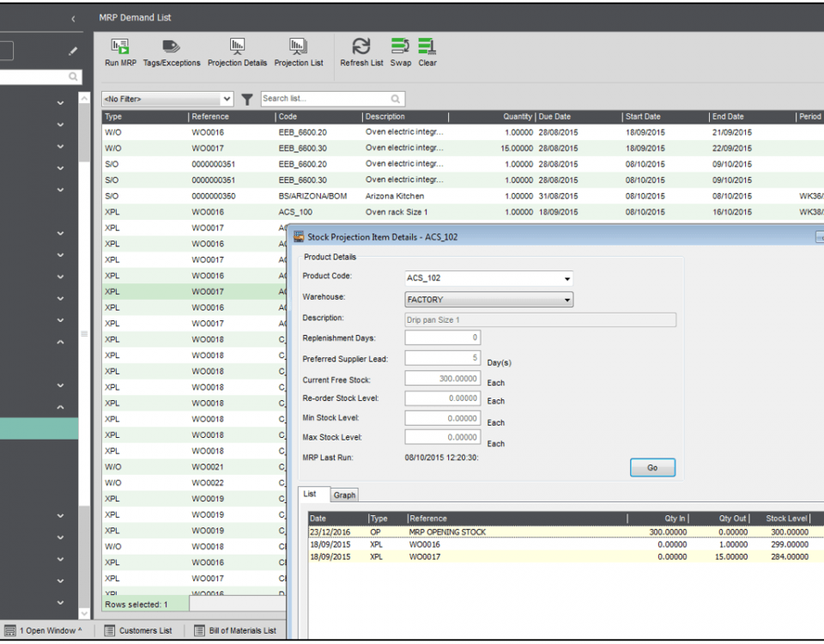Click the Open Window list icon

coord(10,630)
